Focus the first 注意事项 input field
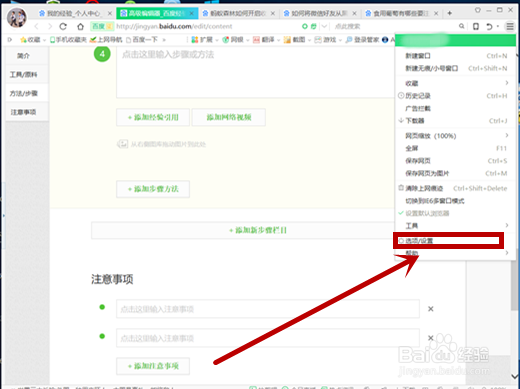The width and height of the screenshot is (520, 389). (268, 309)
